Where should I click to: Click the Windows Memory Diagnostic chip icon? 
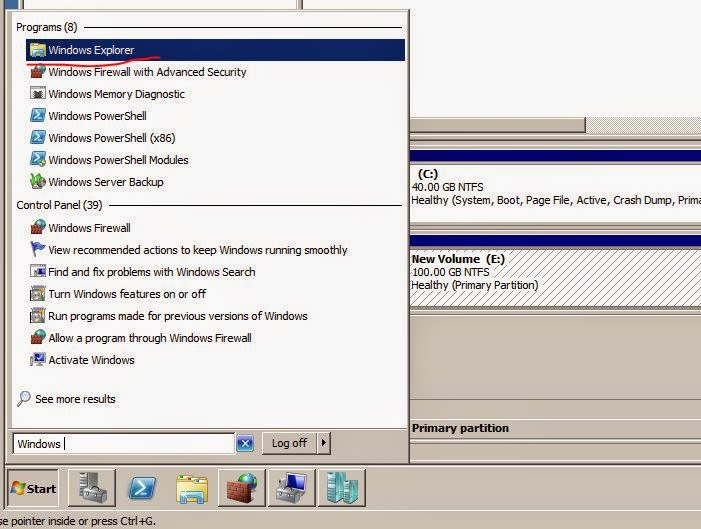tap(38, 93)
